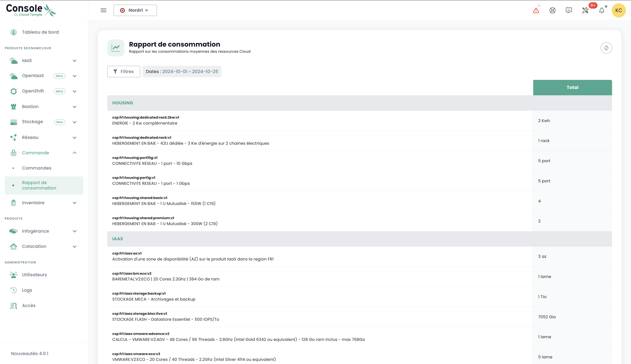Open the support lifebuoy icon
Viewport: 631px width, 364px height.
tap(552, 11)
